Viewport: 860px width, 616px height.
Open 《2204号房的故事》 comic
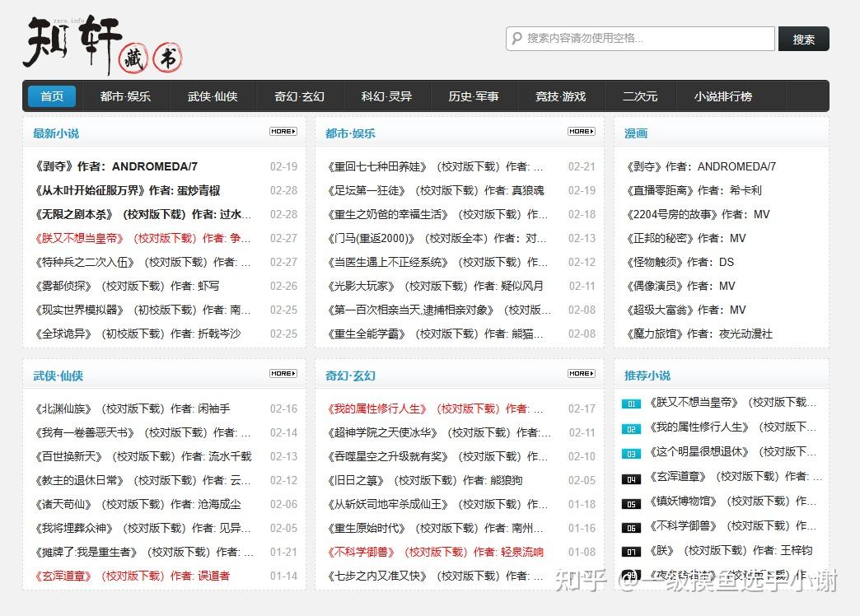click(698, 214)
